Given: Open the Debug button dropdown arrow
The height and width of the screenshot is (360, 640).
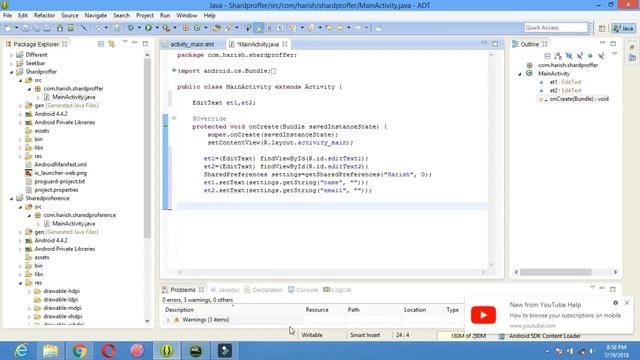Looking at the screenshot, I should 139,28.
